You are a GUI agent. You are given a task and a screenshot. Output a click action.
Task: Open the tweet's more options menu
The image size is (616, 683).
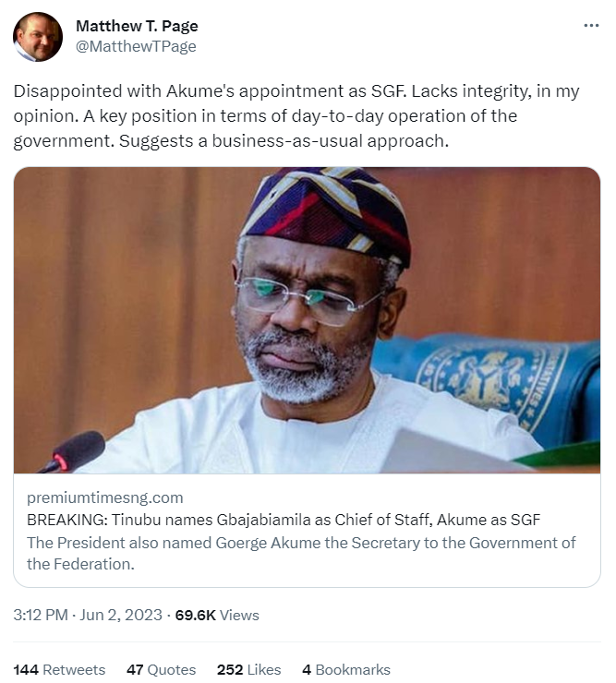[592, 26]
